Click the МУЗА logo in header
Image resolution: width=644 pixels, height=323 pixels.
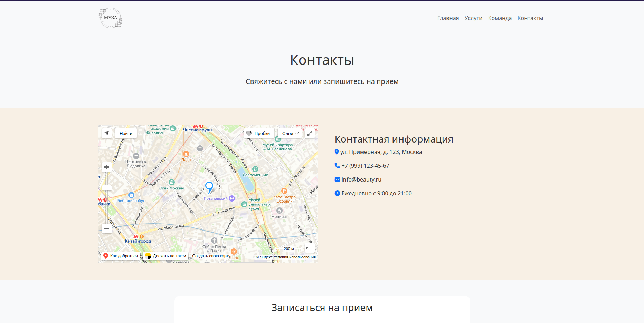pos(110,18)
